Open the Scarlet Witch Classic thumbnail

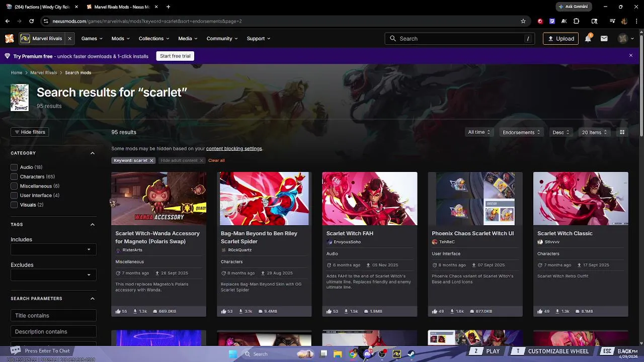[581, 199]
